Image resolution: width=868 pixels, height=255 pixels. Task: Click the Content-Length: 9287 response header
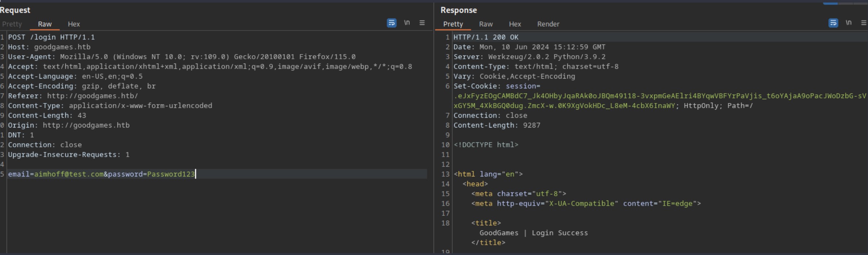coord(497,125)
